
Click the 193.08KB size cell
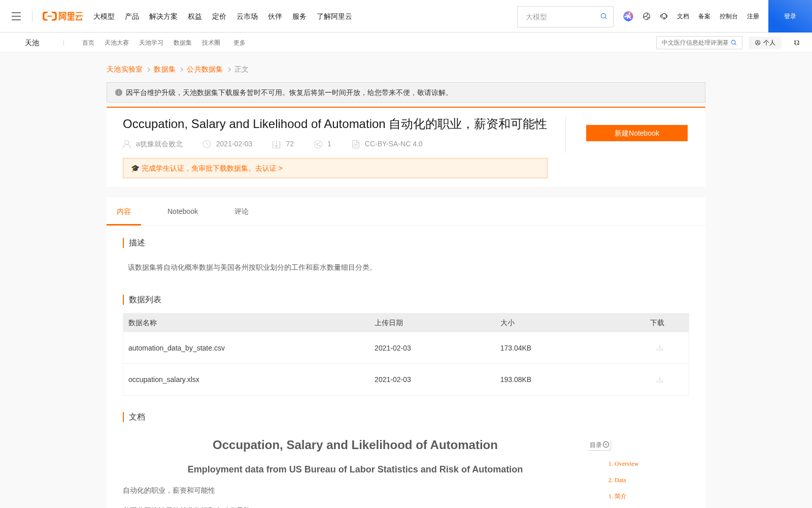(x=516, y=379)
